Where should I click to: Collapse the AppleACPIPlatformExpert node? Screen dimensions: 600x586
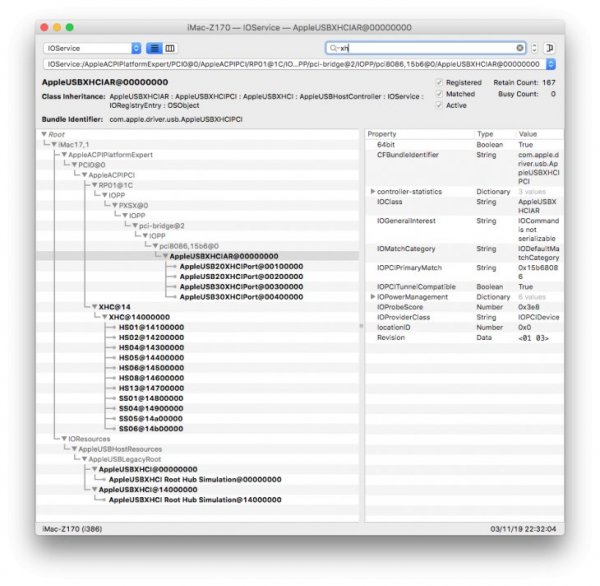tap(64, 155)
